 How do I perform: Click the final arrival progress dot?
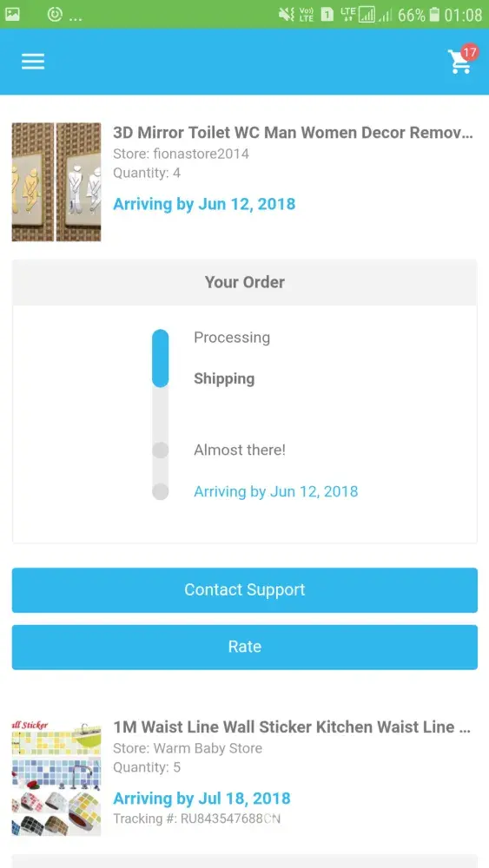(x=160, y=491)
